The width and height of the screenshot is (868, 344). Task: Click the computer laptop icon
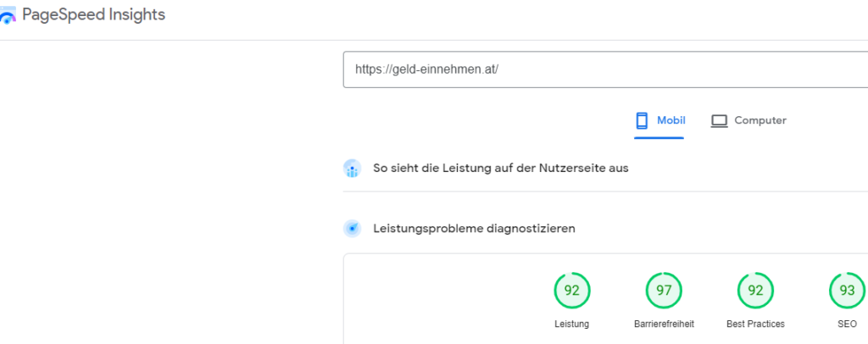click(x=719, y=121)
